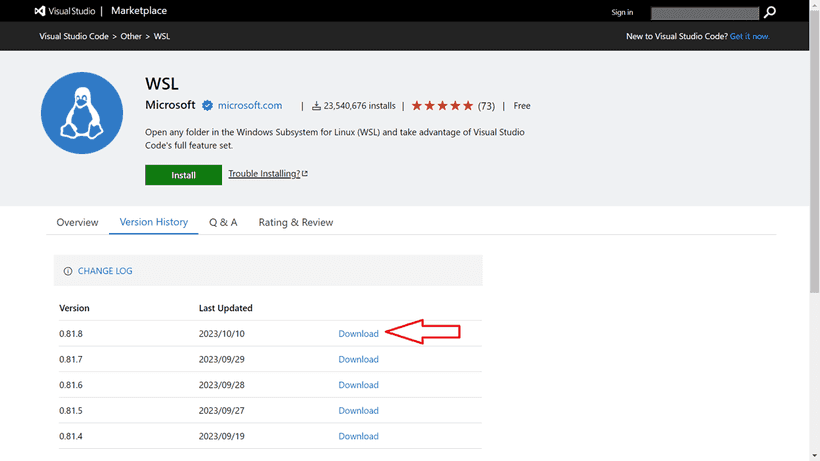This screenshot has height=461, width=820.
Task: Download version 0.81.7
Action: (x=358, y=359)
